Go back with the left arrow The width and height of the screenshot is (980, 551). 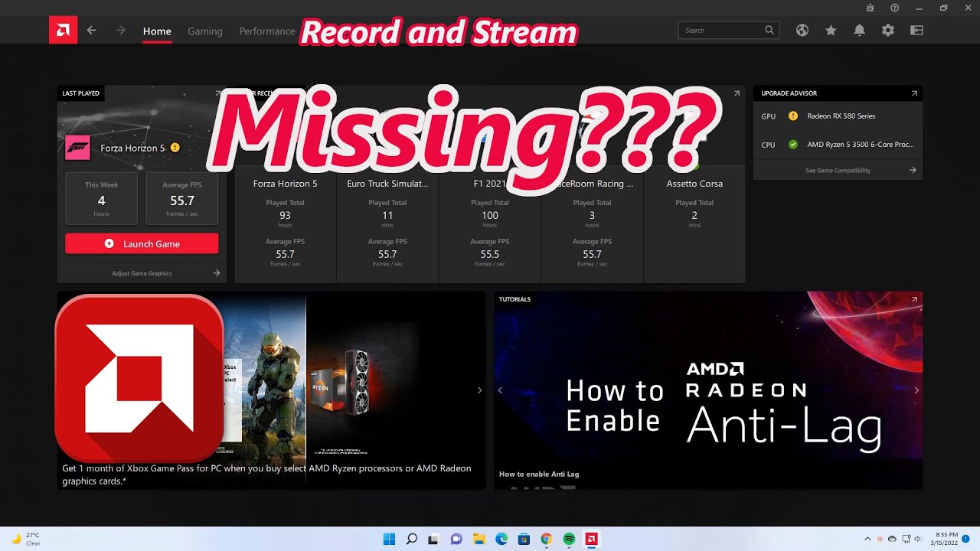click(92, 31)
